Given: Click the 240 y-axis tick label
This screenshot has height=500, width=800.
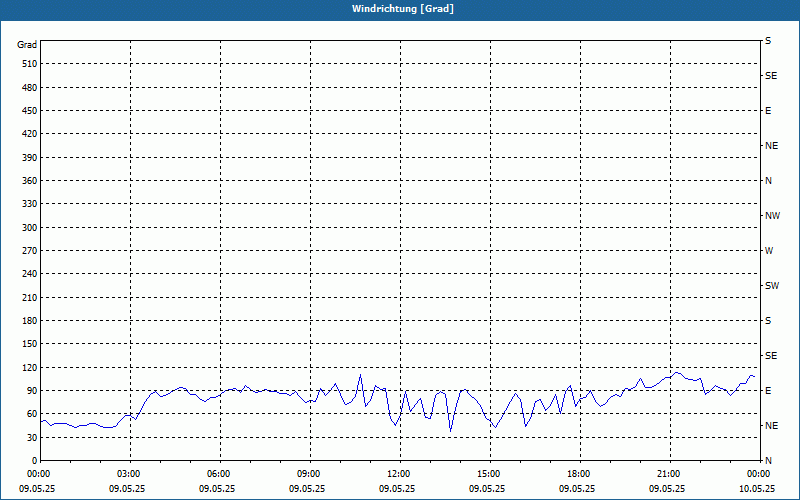Looking at the screenshot, I should 30,274.
